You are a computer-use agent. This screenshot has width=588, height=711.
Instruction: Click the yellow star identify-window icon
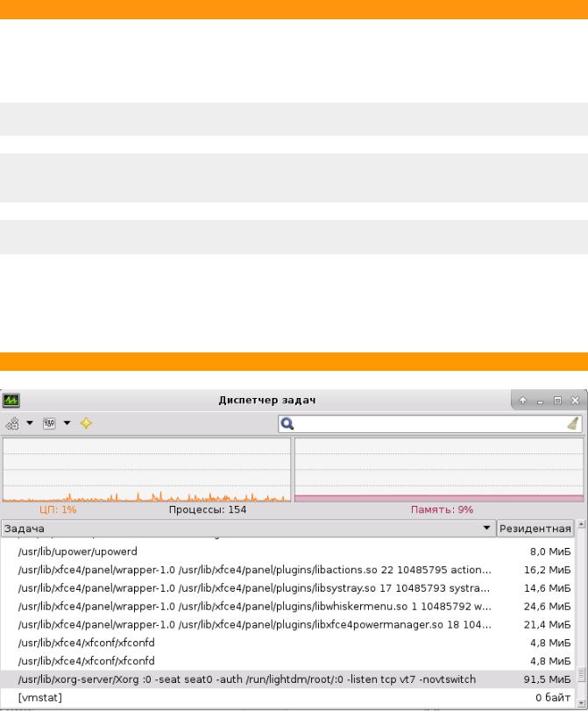tap(86, 423)
